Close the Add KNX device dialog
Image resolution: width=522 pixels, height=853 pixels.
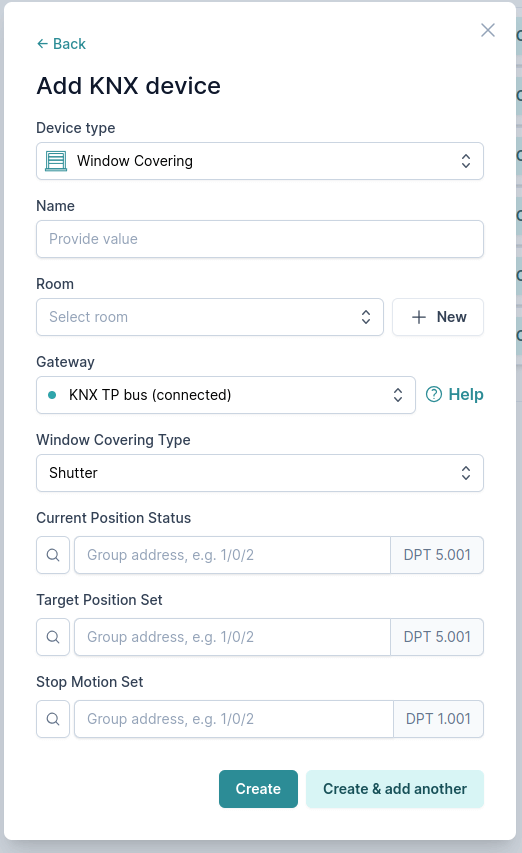(x=488, y=30)
